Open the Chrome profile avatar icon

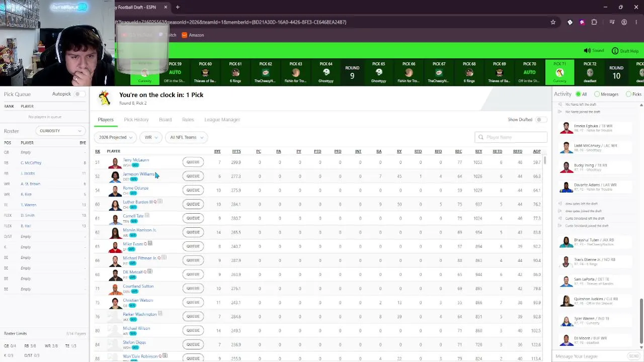click(x=624, y=22)
